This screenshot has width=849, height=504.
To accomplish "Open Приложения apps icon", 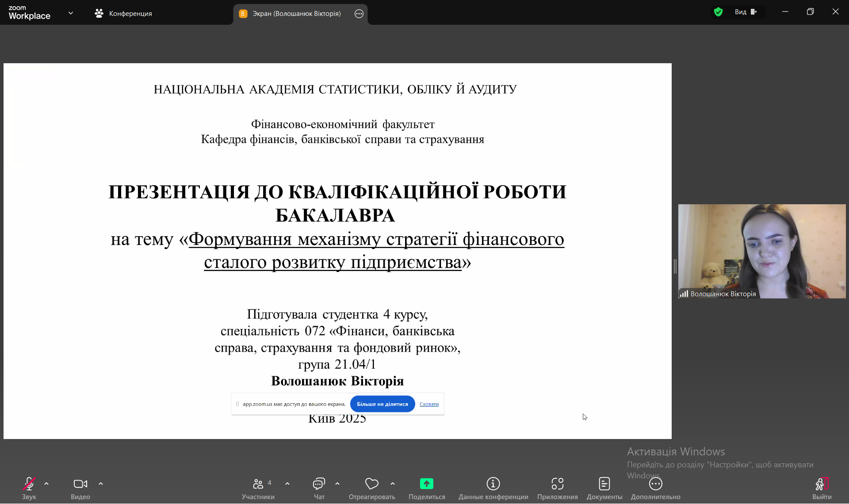I will (557, 484).
